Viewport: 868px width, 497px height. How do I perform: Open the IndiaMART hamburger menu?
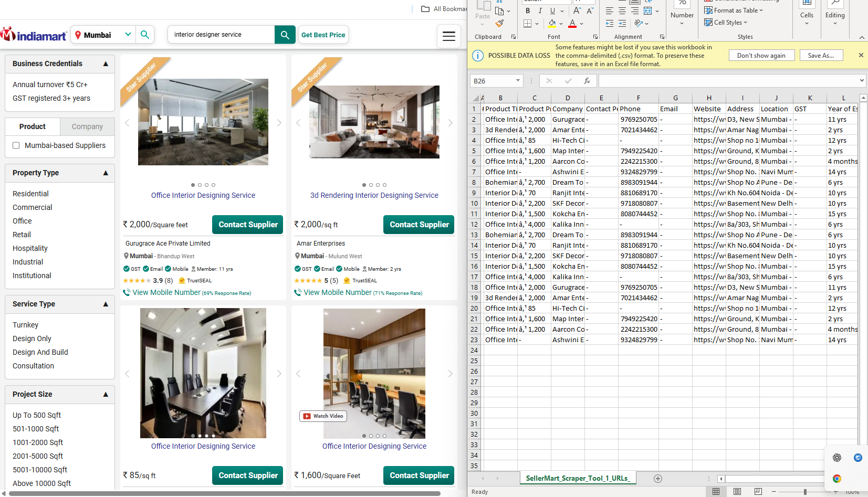pos(448,36)
